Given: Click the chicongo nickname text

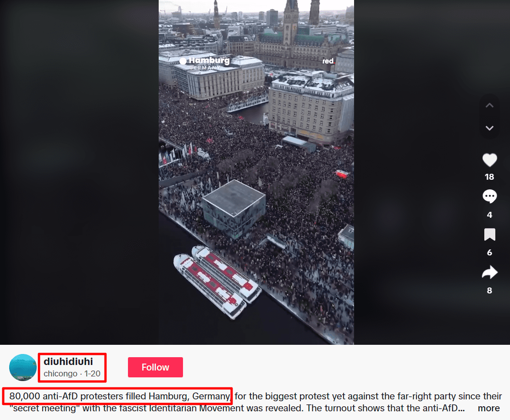Looking at the screenshot, I should click(61, 374).
